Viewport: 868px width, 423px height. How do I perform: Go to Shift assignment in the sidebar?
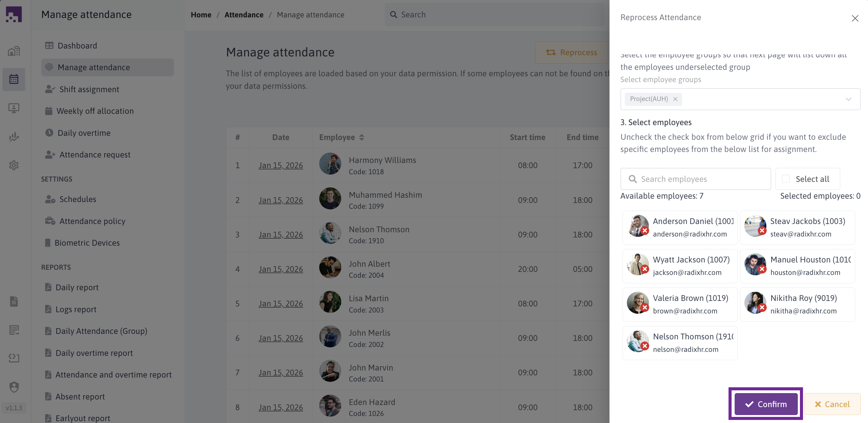pyautogui.click(x=89, y=89)
